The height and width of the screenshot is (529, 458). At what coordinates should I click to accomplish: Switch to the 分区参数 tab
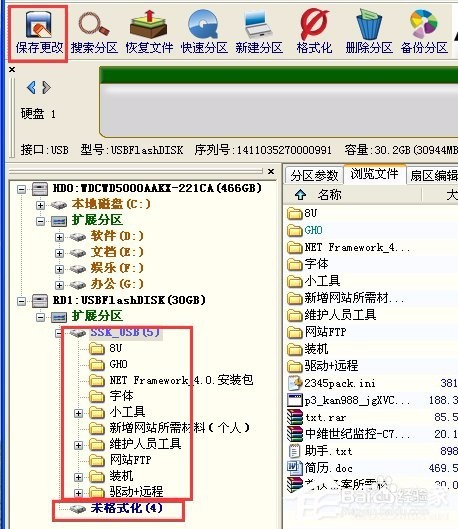(314, 175)
